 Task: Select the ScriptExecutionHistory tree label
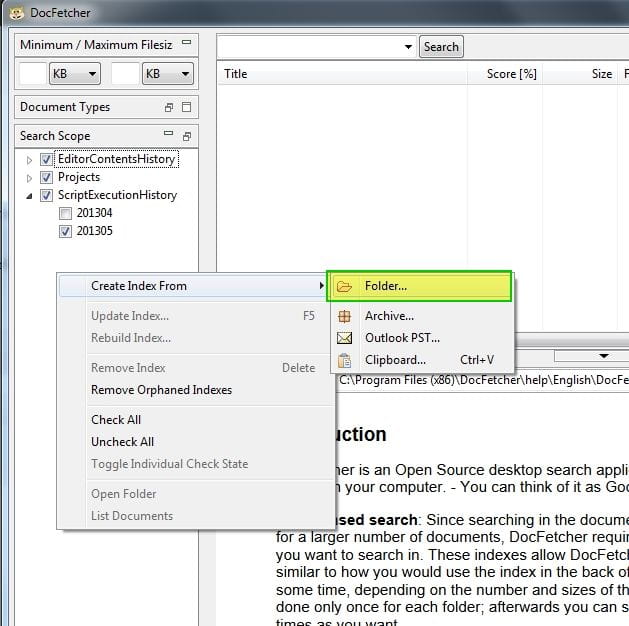pyautogui.click(x=118, y=195)
